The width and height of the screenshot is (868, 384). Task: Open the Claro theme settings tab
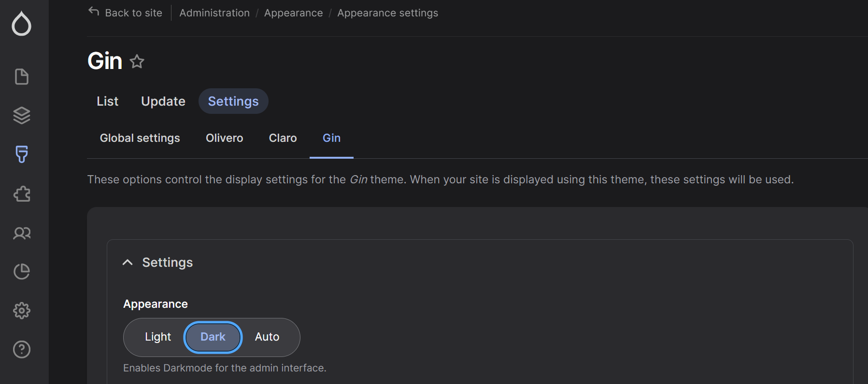tap(283, 138)
